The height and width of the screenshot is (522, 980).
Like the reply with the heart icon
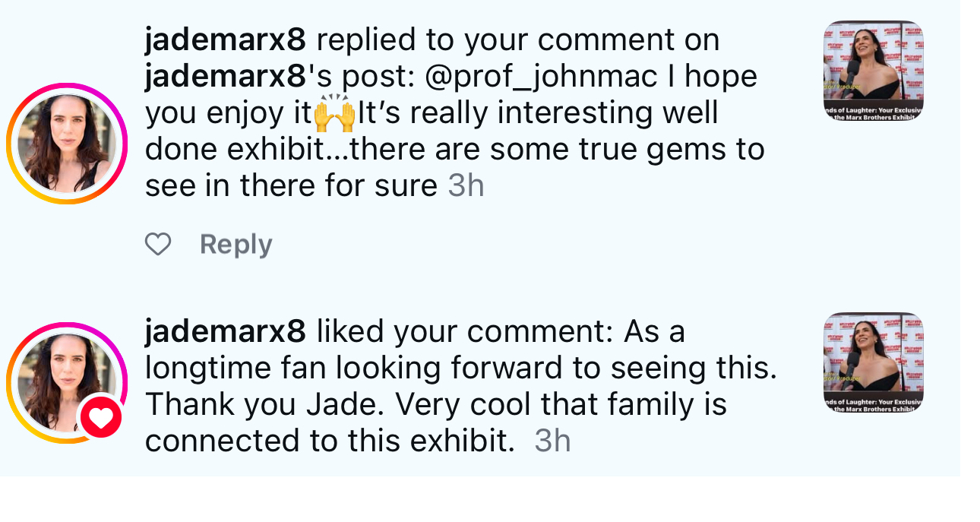pyautogui.click(x=158, y=245)
